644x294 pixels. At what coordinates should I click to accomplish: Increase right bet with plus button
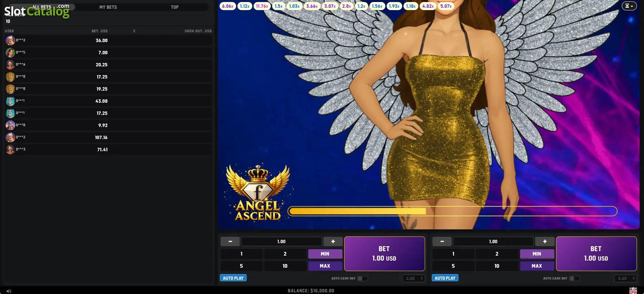point(545,241)
